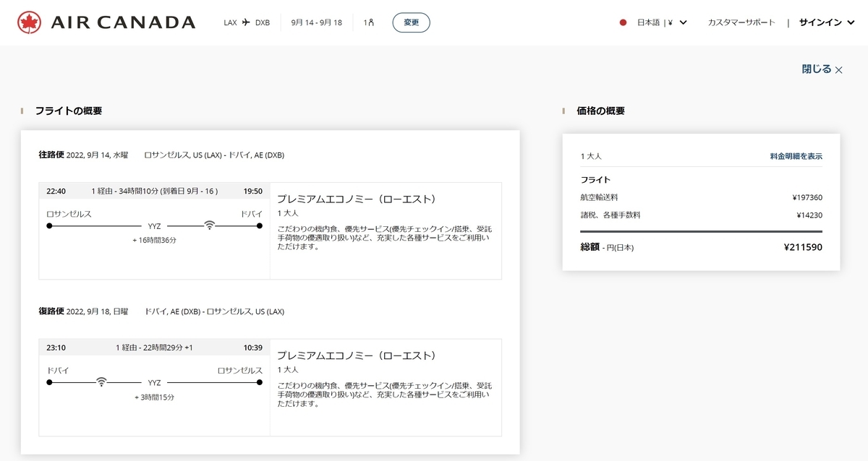Click the return プレミアムエコノミー（ローエスト） fare title

(x=357, y=356)
